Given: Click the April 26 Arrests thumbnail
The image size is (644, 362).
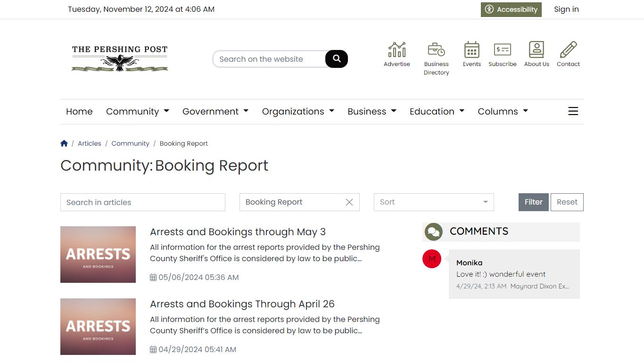Looking at the screenshot, I should tap(98, 327).
